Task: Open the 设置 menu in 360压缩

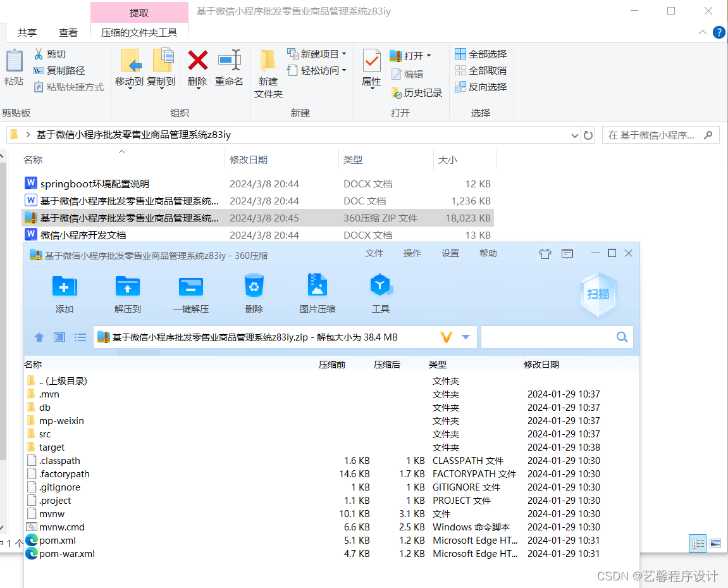Action: pos(450,253)
